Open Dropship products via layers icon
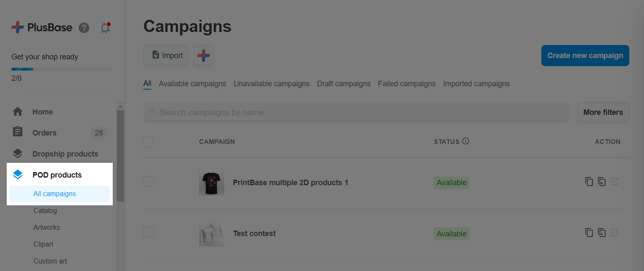The image size is (644, 271). (x=18, y=154)
